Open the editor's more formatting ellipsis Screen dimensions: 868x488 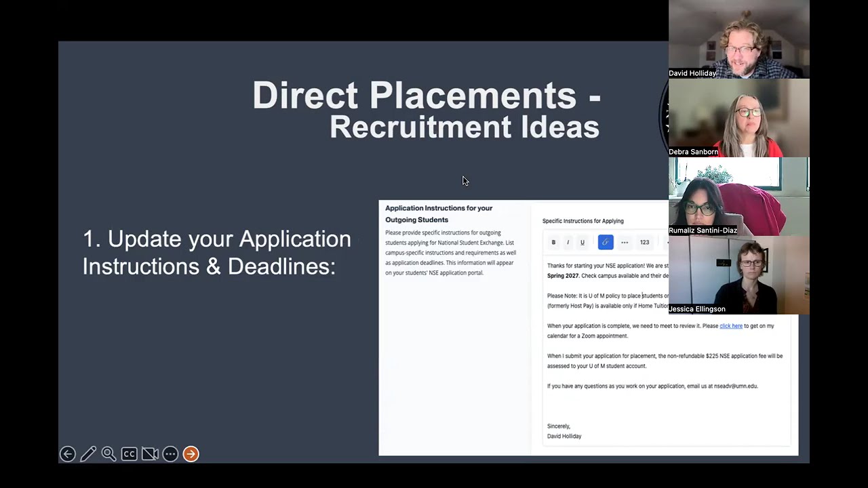click(625, 242)
